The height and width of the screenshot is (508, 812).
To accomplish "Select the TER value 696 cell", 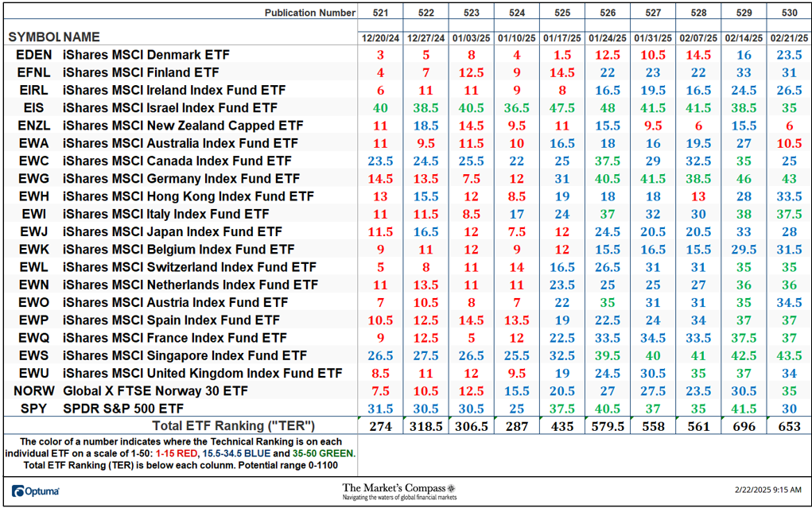I will 744,426.
